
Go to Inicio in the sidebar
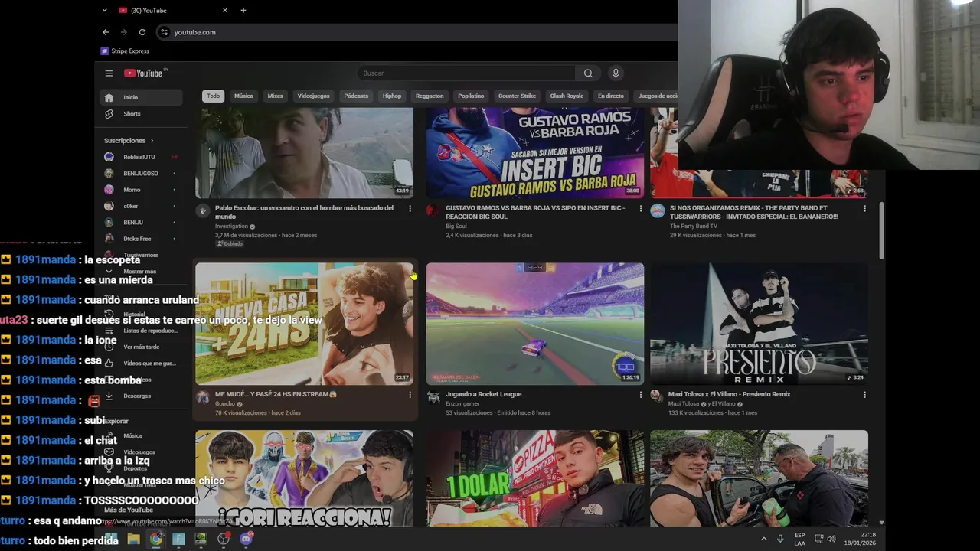pyautogui.click(x=140, y=97)
